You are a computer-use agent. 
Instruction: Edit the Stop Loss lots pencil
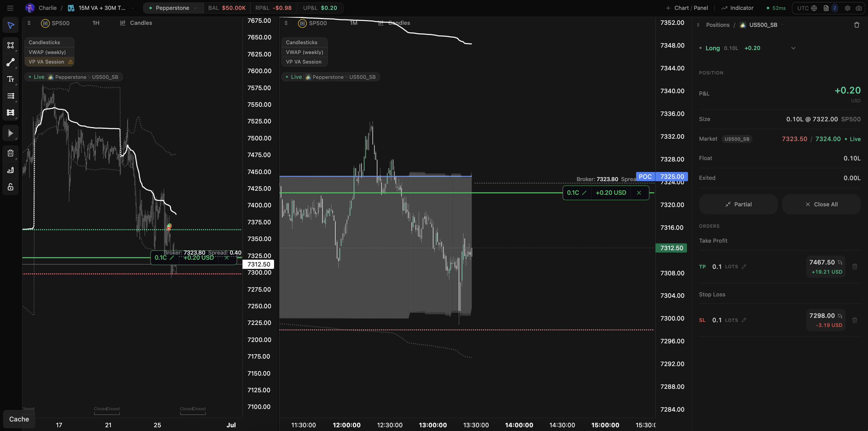[x=744, y=320]
